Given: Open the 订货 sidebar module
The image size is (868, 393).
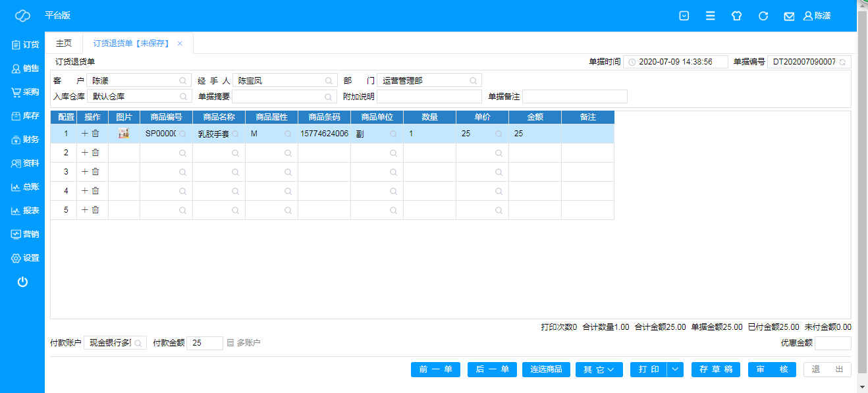Looking at the screenshot, I should (25, 45).
